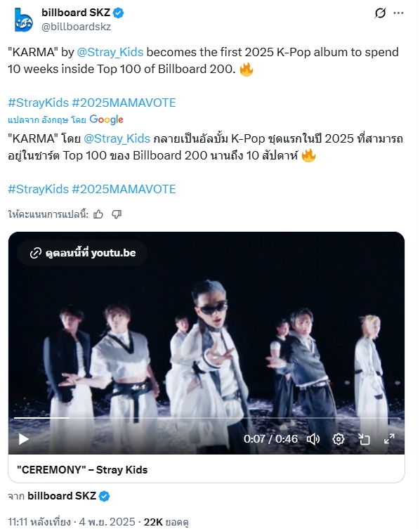Click the @billboardskz handle
The image size is (420, 529).
76,27
